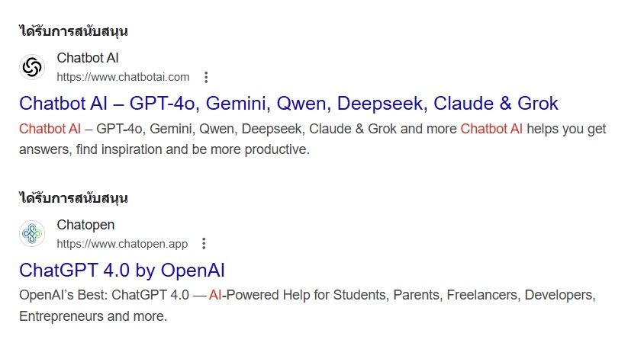The image size is (644, 346).
Task: Click the sponsored label above Chatopen
Action: (73, 198)
